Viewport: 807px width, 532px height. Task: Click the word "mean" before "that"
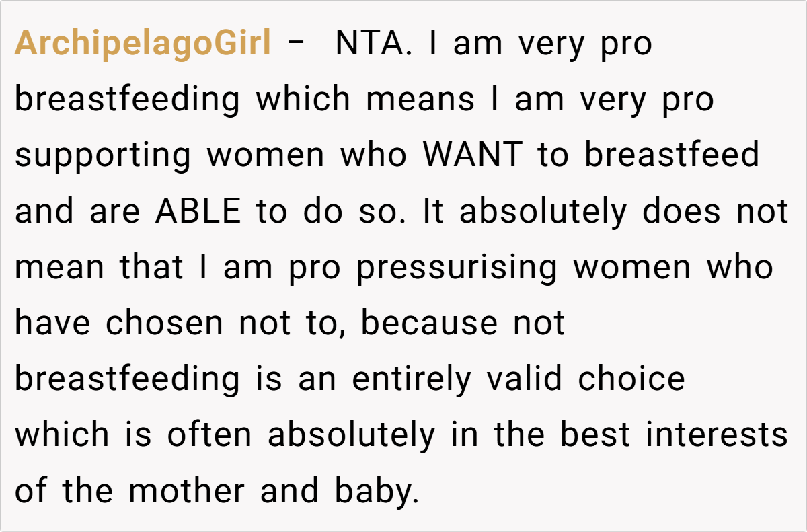pos(59,268)
